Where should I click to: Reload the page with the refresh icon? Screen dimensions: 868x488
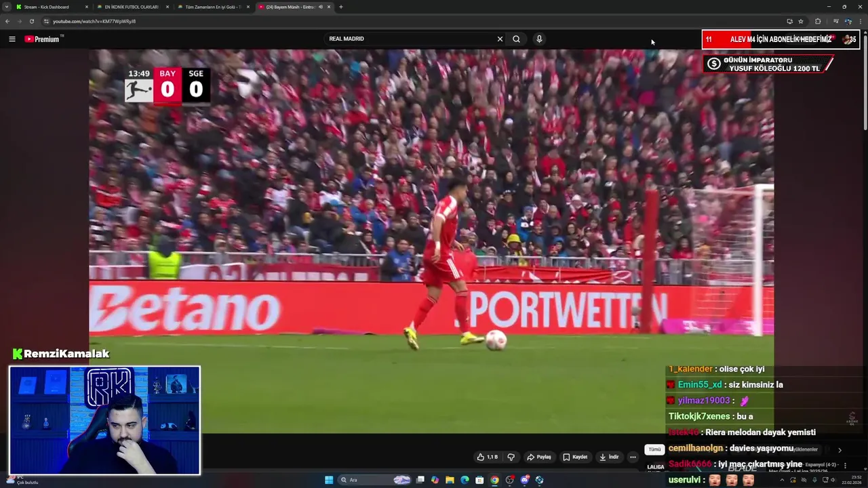tap(31, 21)
